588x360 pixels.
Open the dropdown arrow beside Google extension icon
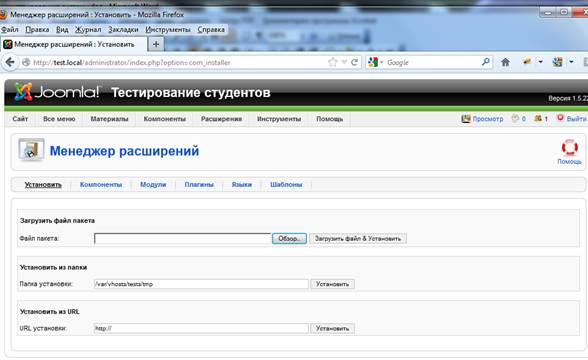pos(571,62)
